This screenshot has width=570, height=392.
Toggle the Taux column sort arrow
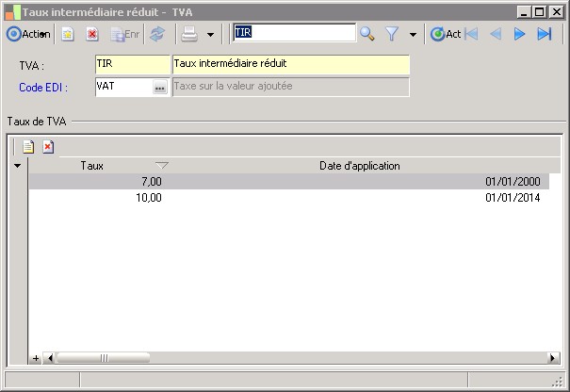tap(162, 166)
